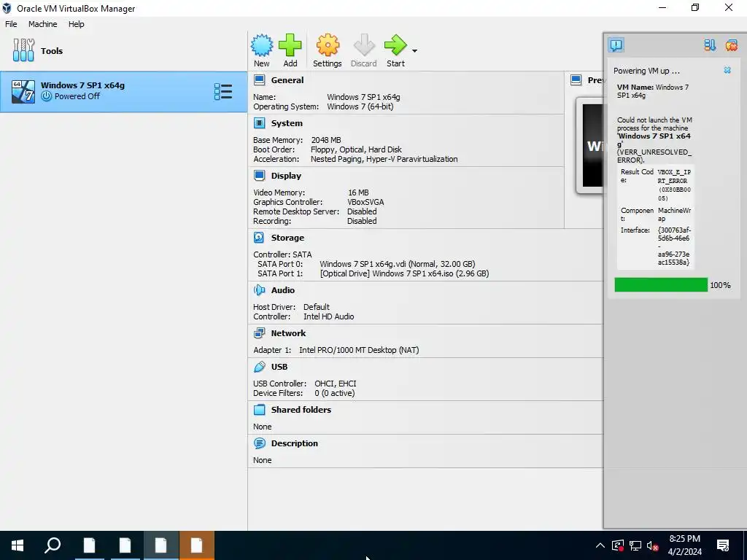Dismiss the Powering VM up notification
The width and height of the screenshot is (747, 560).
[x=727, y=70]
